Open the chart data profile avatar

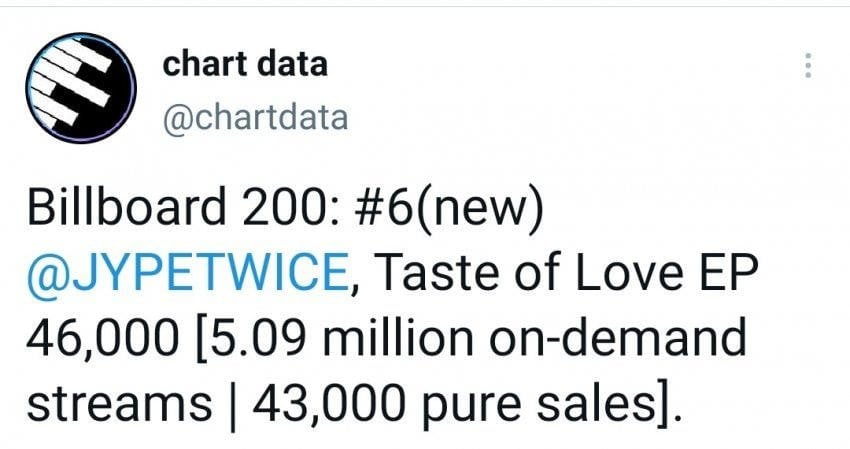pos(79,88)
